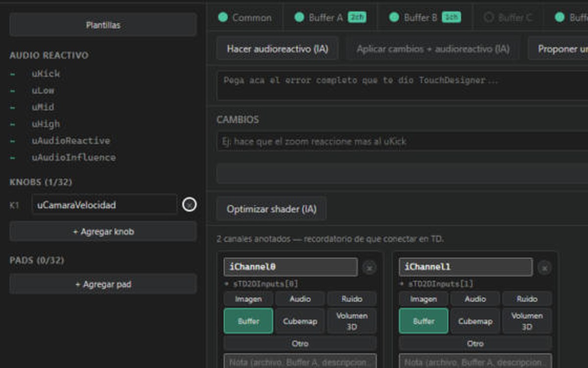Remove iChannel1 with its X icon

tap(544, 267)
